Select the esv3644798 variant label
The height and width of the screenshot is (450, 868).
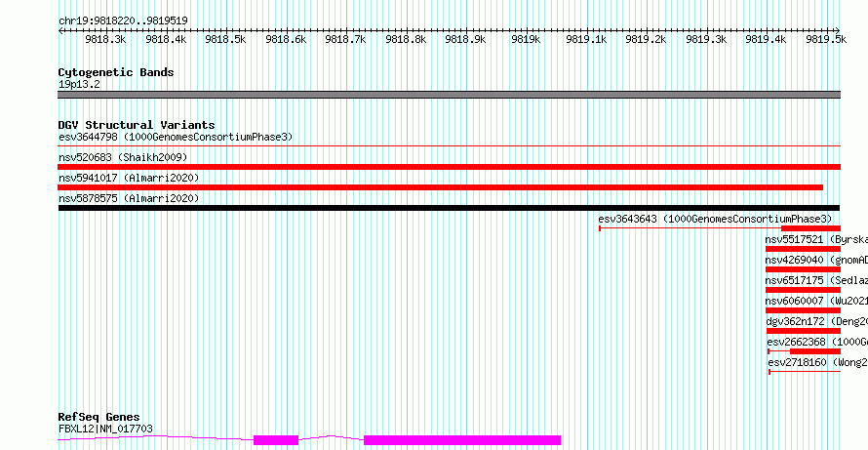[x=176, y=137]
